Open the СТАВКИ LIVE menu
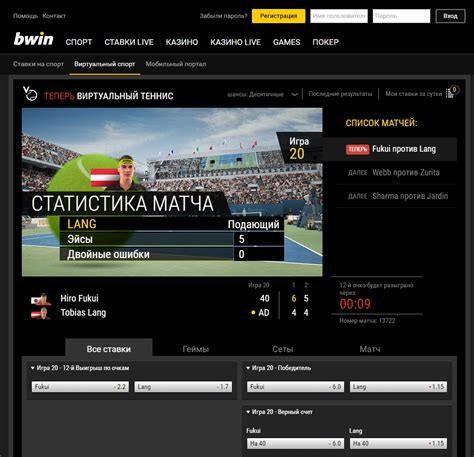The height and width of the screenshot is (457, 474). click(129, 42)
